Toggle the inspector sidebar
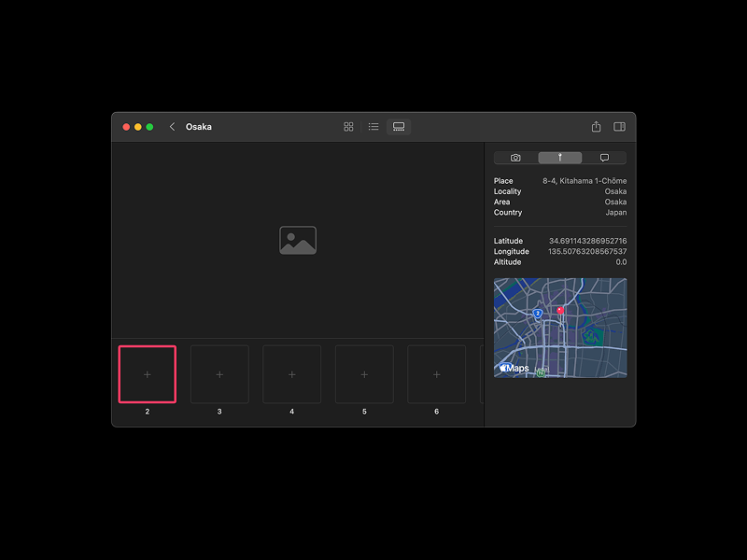Viewport: 747px width, 560px height. 619,127
